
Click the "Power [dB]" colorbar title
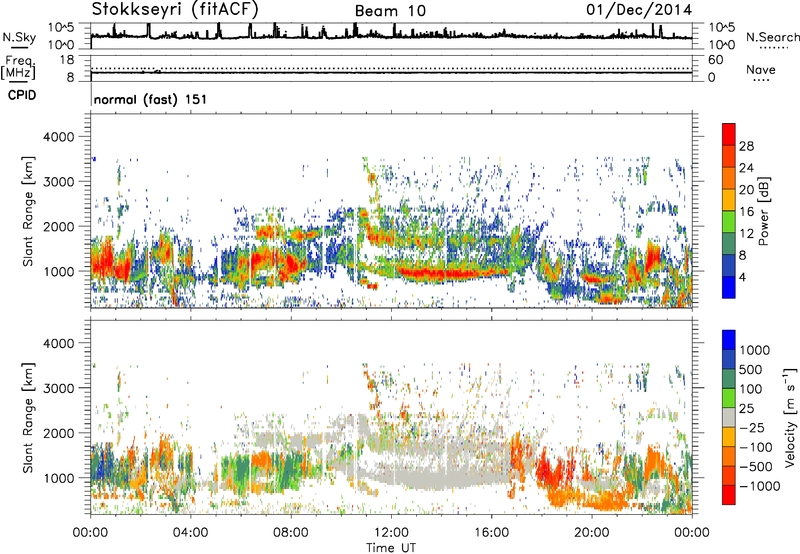(x=764, y=211)
